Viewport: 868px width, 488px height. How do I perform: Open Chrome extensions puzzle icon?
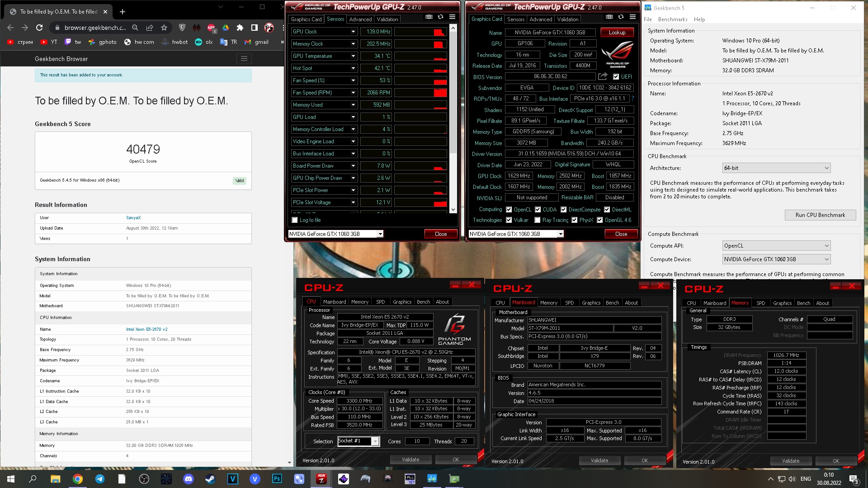[240, 28]
